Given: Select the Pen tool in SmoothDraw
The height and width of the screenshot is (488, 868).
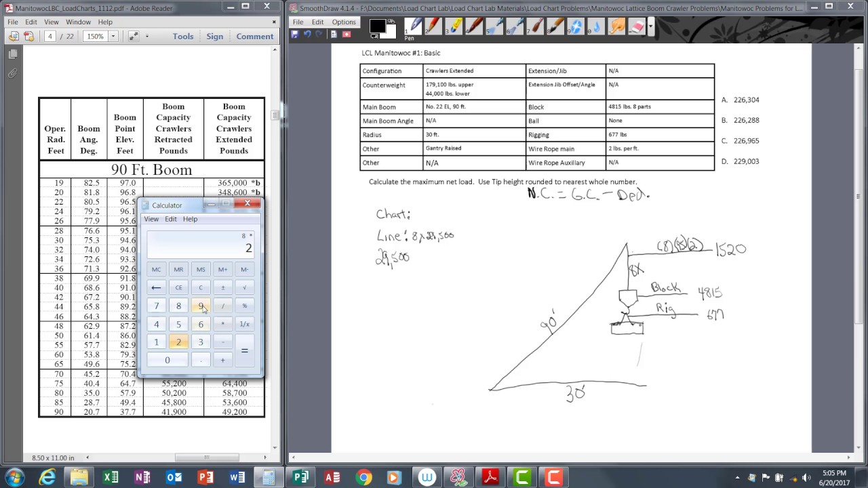Looking at the screenshot, I should 414,26.
